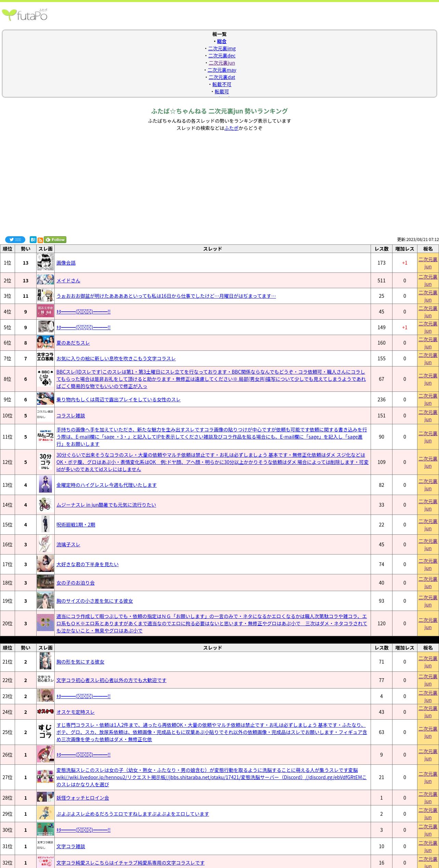This screenshot has height=868, width=439.
Task: Open the 転載不可 board link
Action: 222,84
